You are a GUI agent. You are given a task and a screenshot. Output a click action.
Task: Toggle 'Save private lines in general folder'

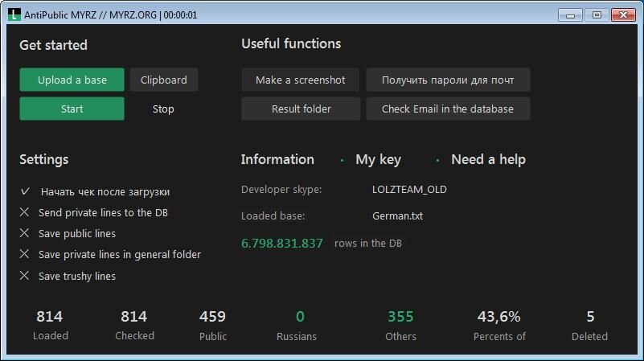(x=25, y=254)
